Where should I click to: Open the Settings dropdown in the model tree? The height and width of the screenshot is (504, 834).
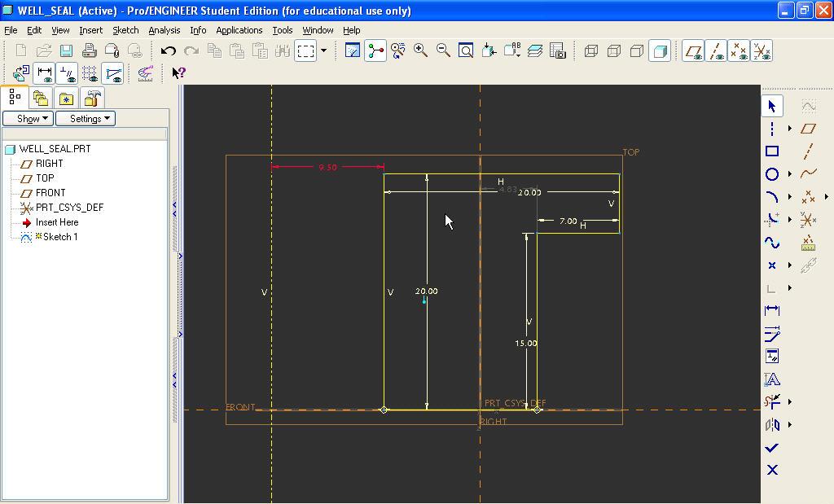coord(86,119)
